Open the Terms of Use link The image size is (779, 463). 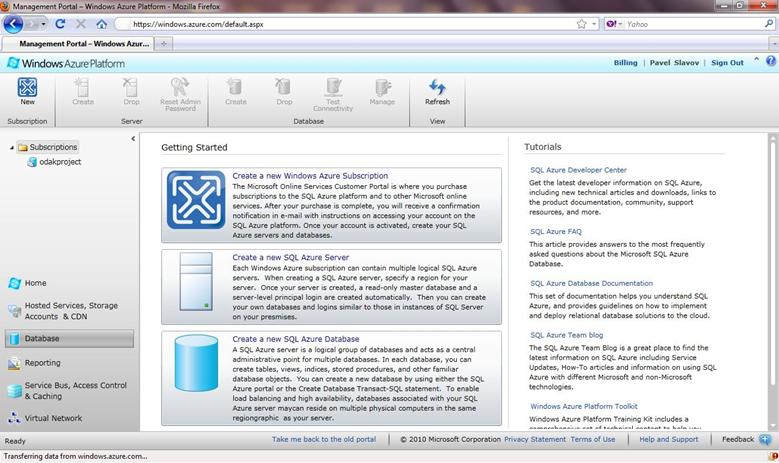593,440
